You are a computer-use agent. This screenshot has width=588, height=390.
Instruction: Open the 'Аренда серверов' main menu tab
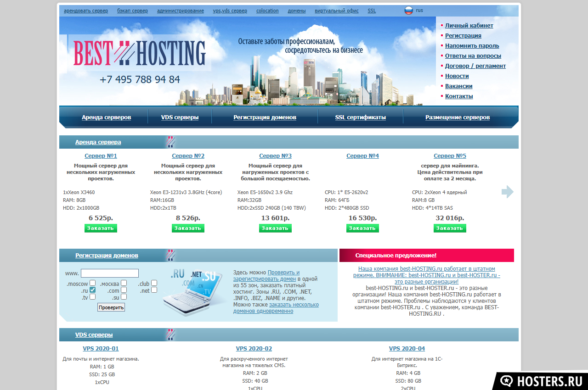point(106,117)
